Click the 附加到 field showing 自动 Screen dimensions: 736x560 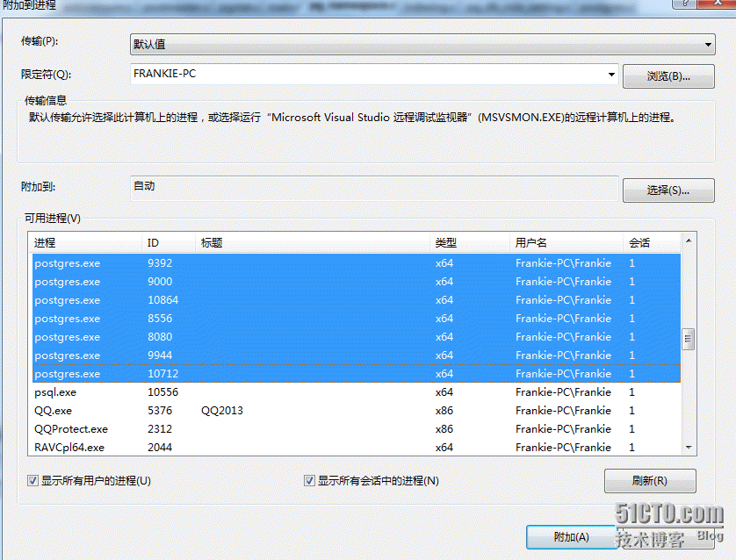[x=374, y=188]
